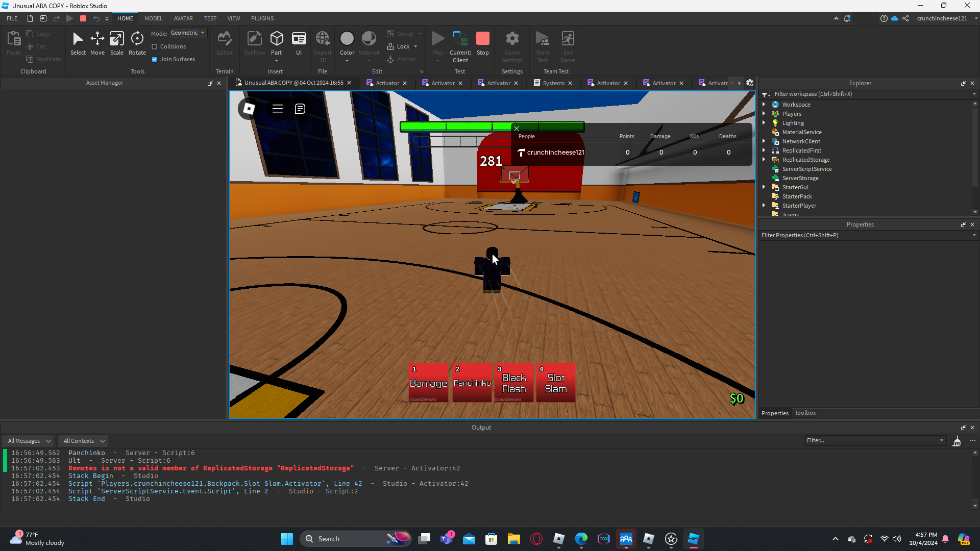Open the Help icon
Screen dimensions: 980x551
(884, 18)
